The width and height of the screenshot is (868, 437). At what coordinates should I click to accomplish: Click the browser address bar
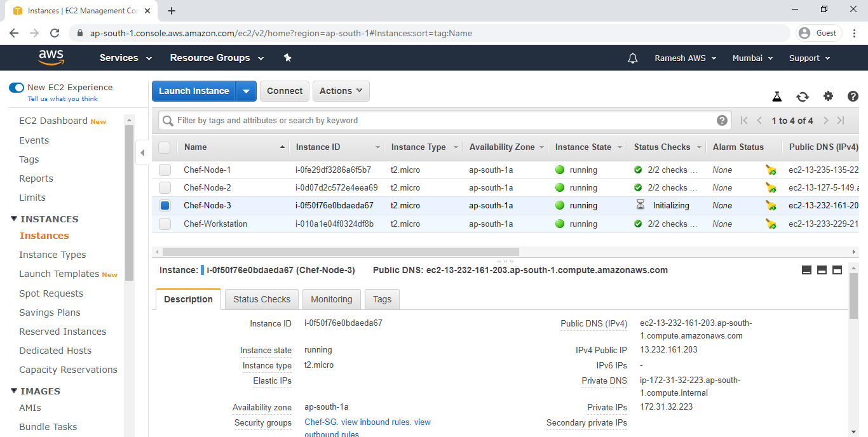pos(431,33)
